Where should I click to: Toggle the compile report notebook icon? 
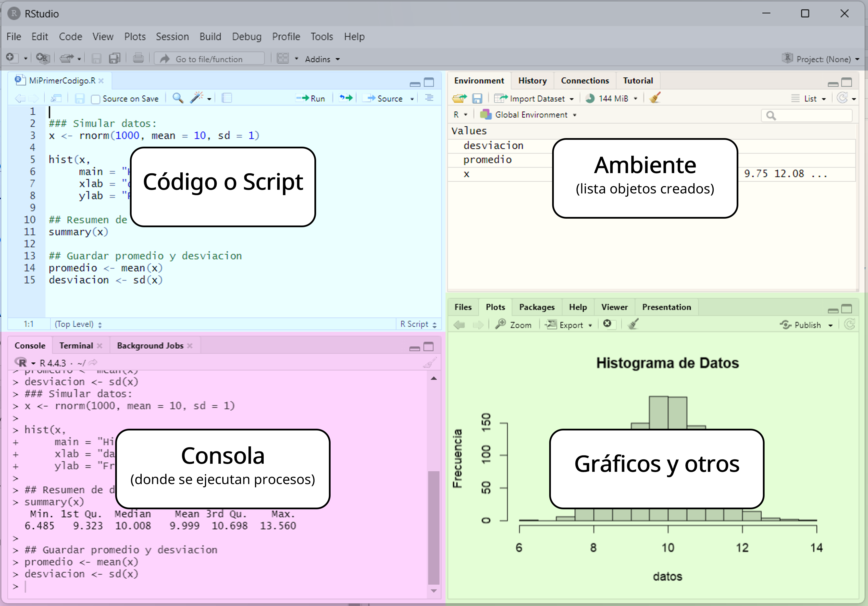pos(226,98)
